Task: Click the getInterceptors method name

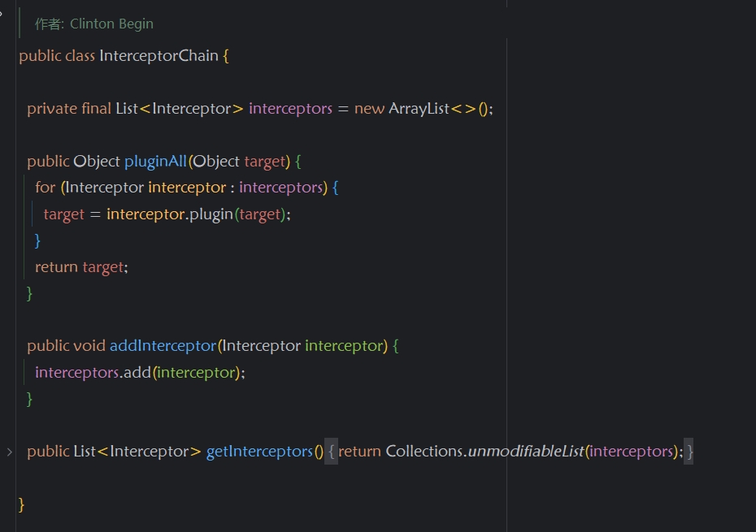Action: pyautogui.click(x=259, y=452)
